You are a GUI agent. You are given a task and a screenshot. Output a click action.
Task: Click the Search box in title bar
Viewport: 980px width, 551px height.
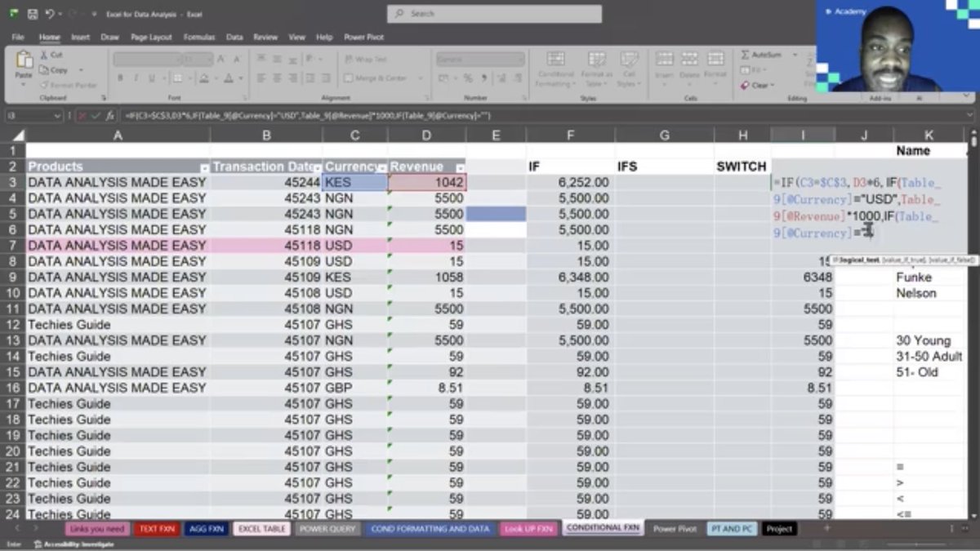click(494, 14)
